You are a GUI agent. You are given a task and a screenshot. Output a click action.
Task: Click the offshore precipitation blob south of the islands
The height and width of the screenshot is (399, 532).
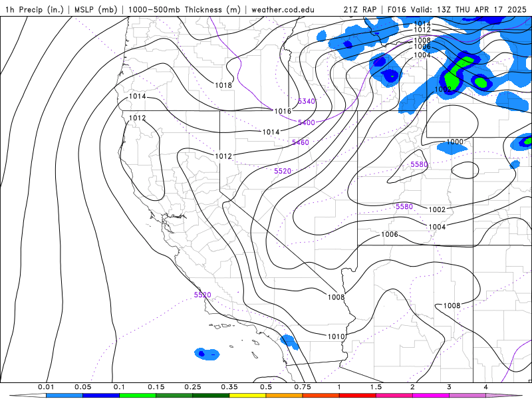(207, 354)
